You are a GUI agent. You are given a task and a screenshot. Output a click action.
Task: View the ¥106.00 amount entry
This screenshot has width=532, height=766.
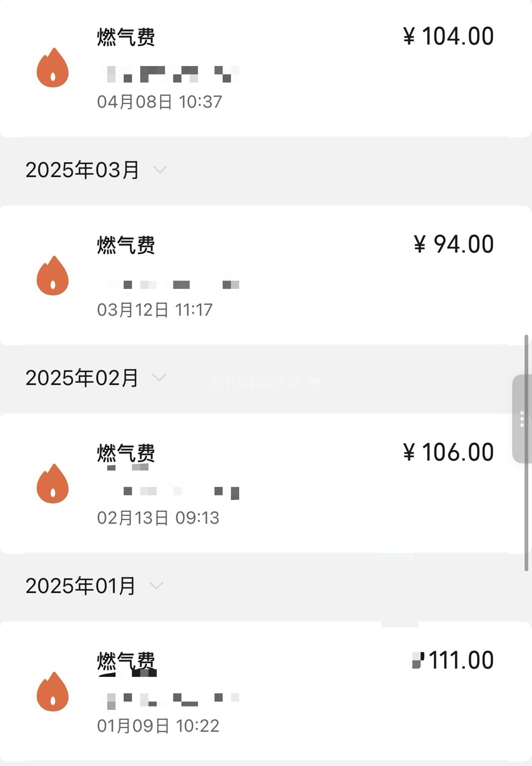click(x=448, y=452)
